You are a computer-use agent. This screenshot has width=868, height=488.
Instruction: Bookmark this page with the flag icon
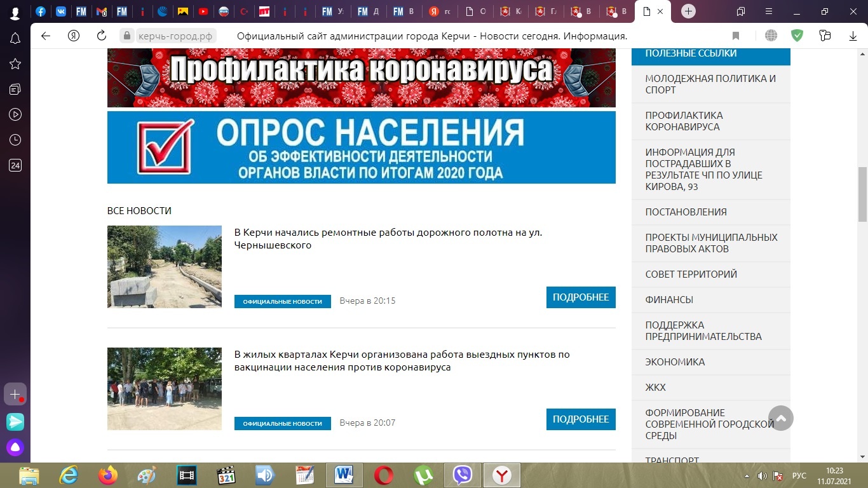pyautogui.click(x=736, y=36)
